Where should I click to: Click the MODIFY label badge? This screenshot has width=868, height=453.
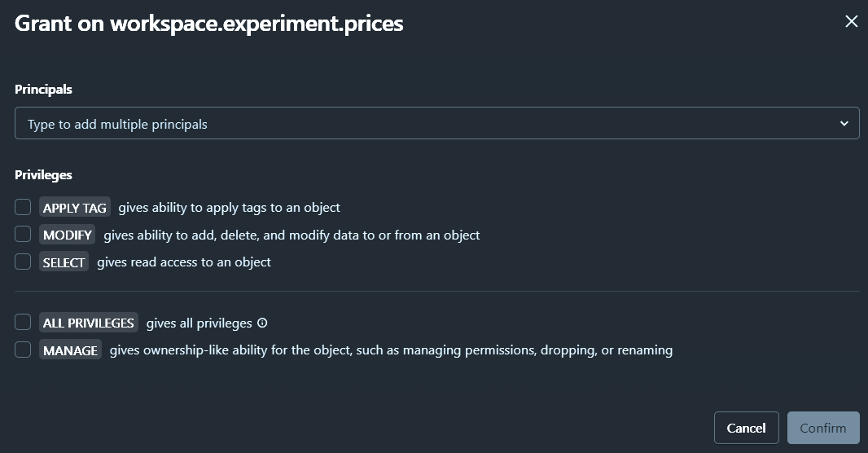click(67, 235)
